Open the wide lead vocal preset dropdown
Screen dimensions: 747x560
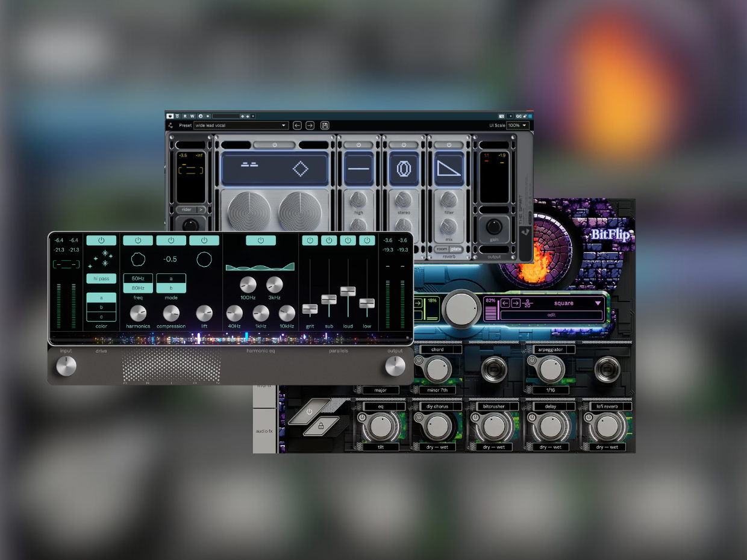[x=241, y=125]
